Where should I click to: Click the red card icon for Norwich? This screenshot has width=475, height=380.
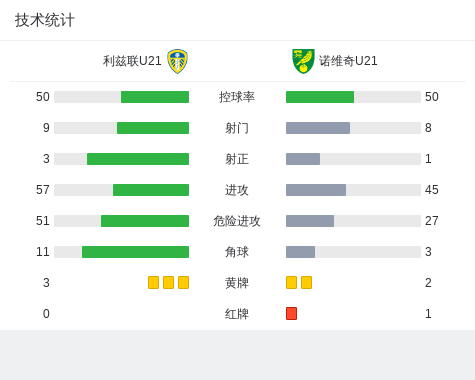(291, 313)
